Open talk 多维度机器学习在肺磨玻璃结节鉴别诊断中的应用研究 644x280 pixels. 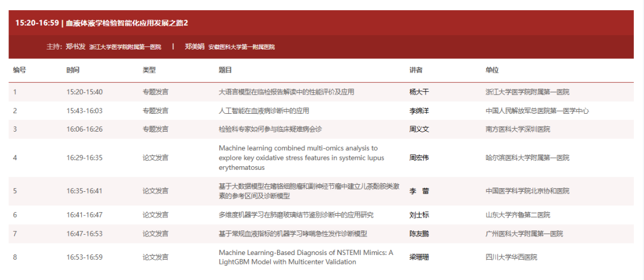[296, 215]
